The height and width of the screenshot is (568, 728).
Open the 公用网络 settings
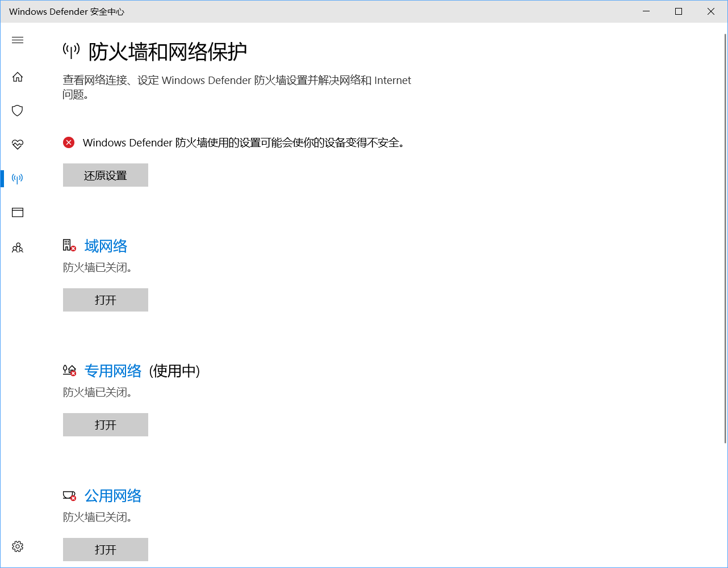tap(112, 495)
